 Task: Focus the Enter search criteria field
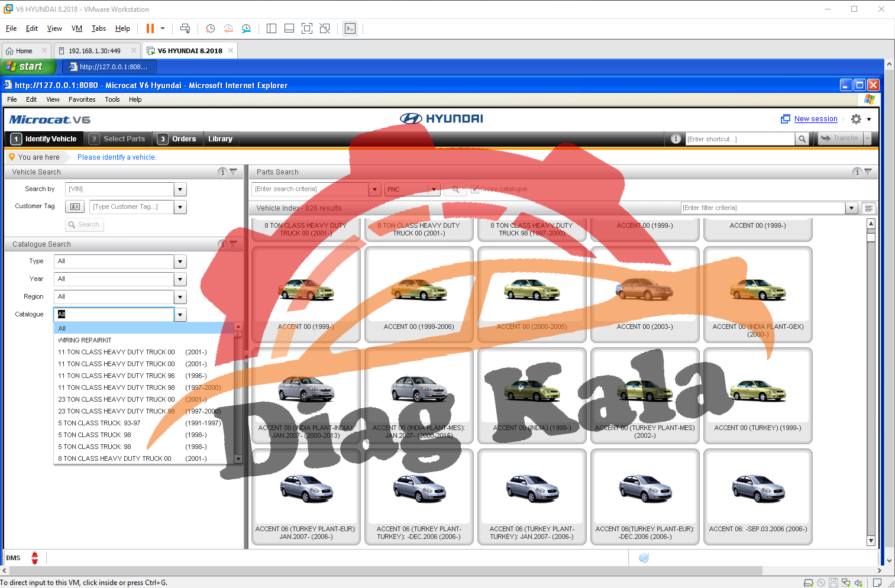(x=311, y=189)
